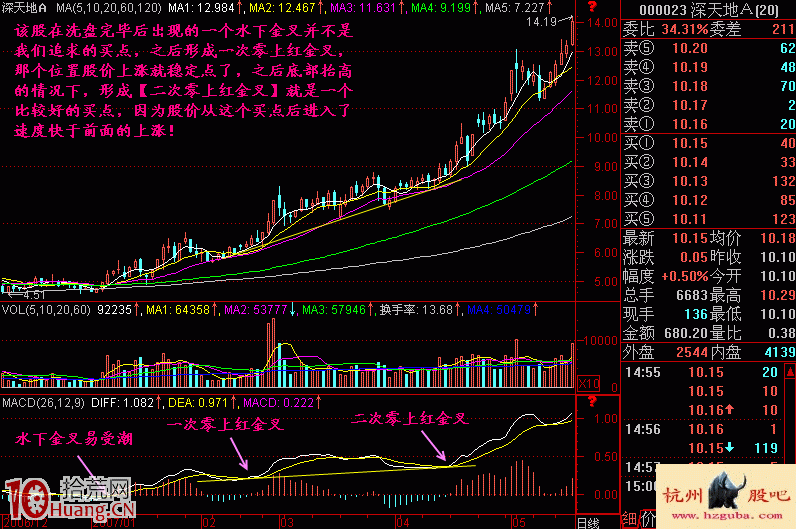Viewport: 796px width, 529px height.
Task: Select the 买⑤ 10.11 buy order row
Action: (709, 219)
